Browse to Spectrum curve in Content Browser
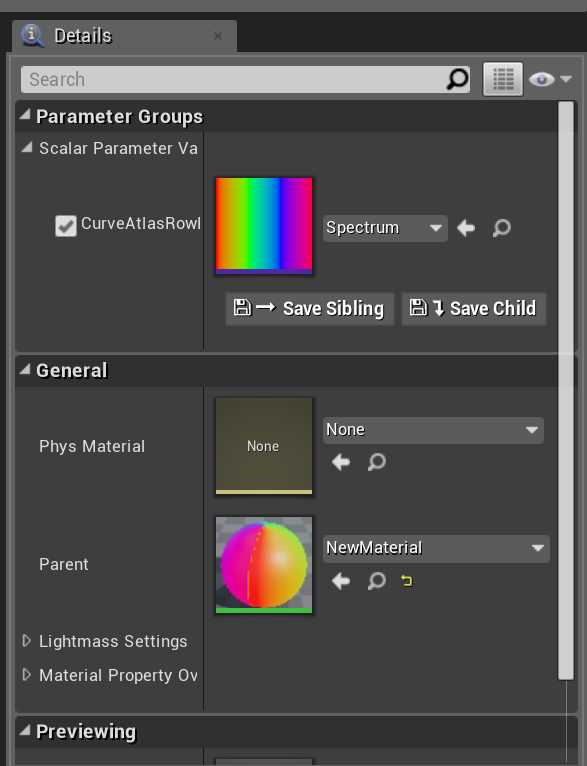 pos(502,228)
